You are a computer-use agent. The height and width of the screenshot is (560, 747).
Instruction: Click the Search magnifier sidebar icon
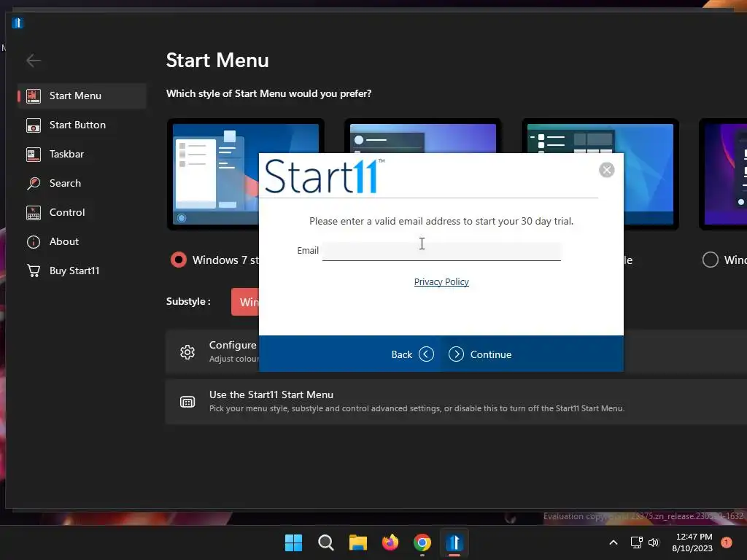(x=34, y=183)
